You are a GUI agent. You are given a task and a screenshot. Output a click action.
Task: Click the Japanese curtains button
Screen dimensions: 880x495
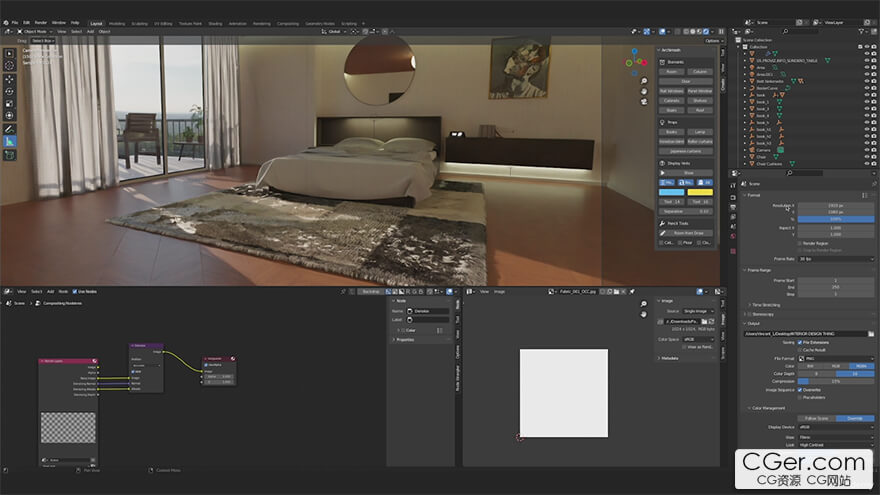686,151
